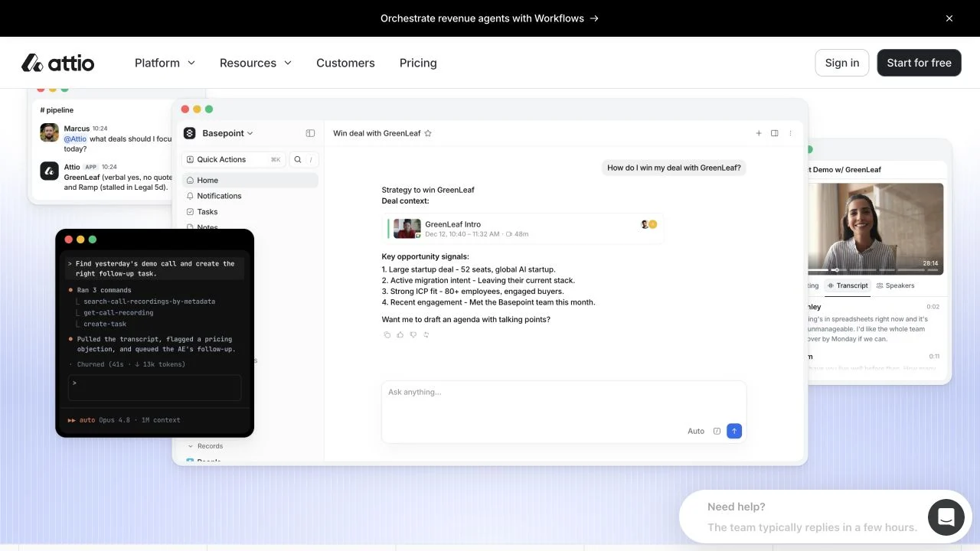Click Key opportunity signals heading
Image resolution: width=980 pixels, height=551 pixels.
pyautogui.click(x=426, y=256)
